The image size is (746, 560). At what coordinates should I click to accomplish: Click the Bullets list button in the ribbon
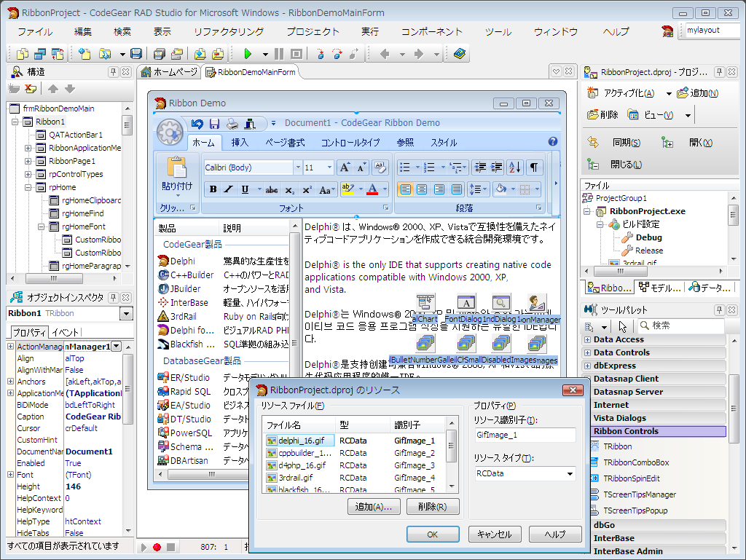(x=405, y=167)
